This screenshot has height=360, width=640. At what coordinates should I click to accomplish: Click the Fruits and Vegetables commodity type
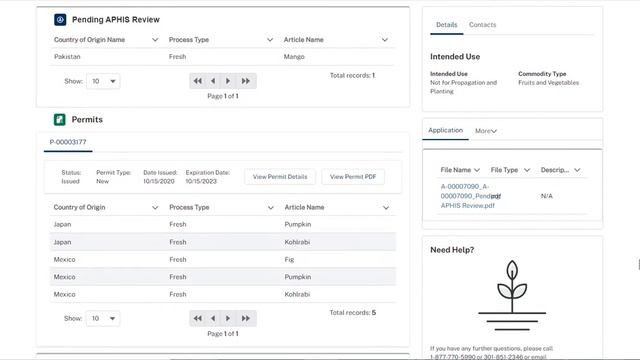click(548, 82)
